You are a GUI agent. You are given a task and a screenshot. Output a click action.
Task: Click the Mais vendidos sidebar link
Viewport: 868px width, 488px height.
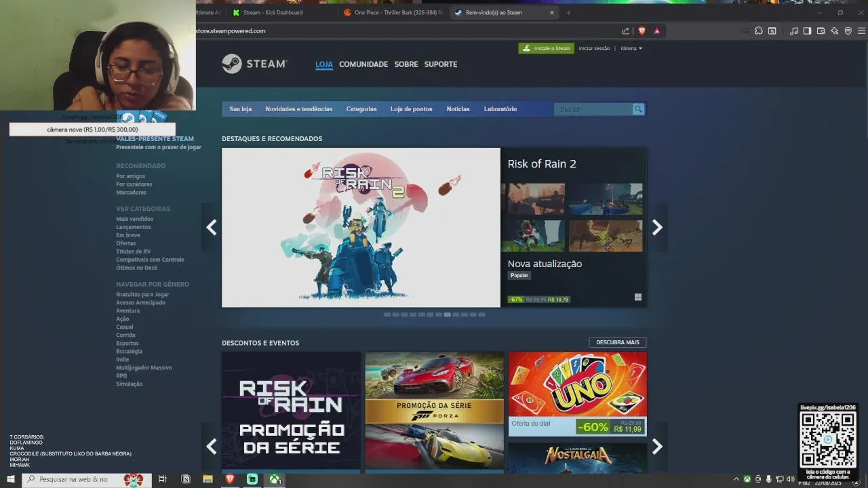(x=134, y=219)
